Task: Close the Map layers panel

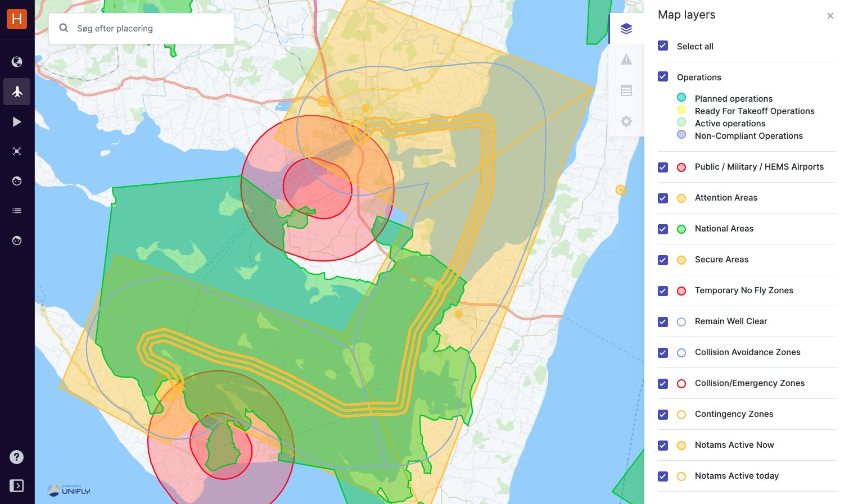Action: [830, 16]
